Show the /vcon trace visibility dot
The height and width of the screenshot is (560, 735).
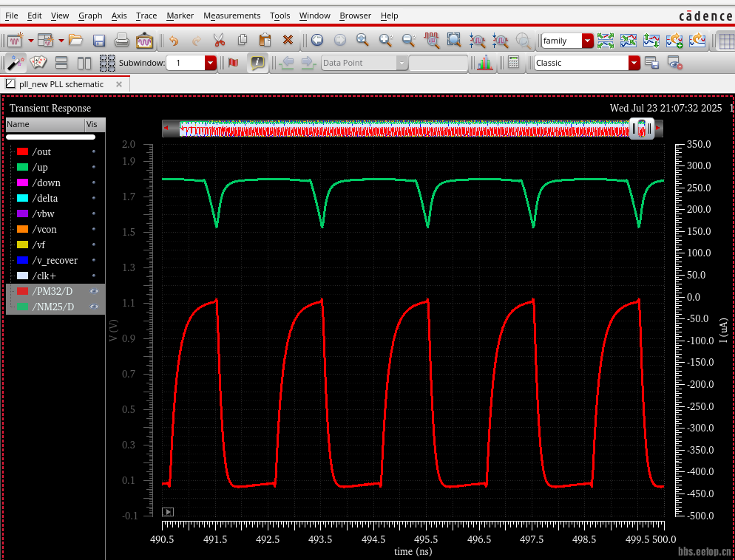94,229
